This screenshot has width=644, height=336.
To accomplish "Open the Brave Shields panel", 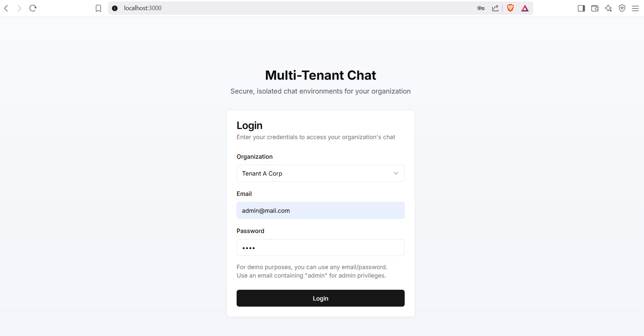I will coord(510,8).
